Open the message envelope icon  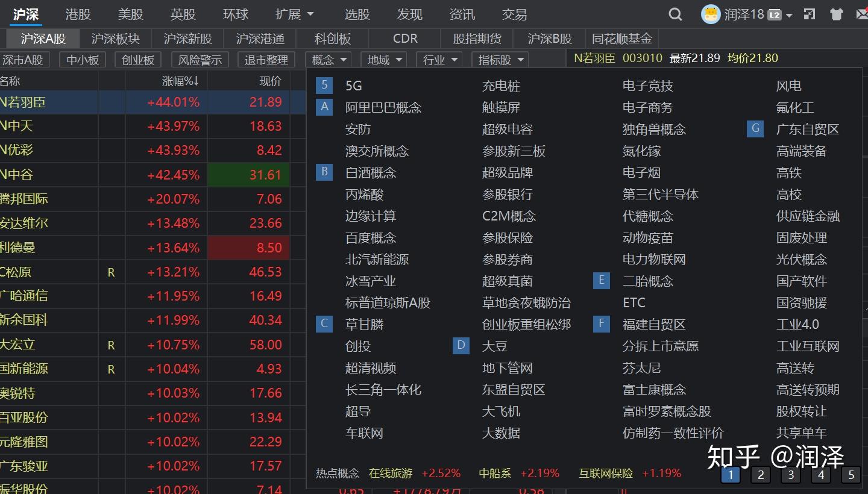click(x=862, y=13)
